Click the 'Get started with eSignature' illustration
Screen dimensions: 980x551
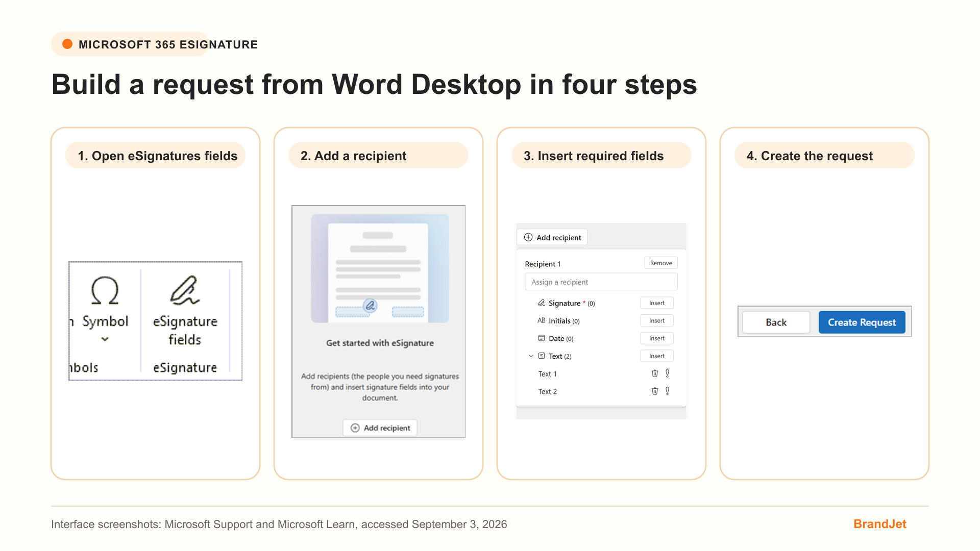click(x=380, y=268)
